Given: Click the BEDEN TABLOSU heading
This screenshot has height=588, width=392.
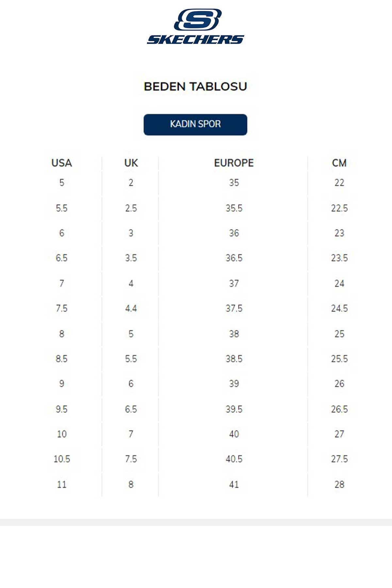Looking at the screenshot, I should coord(195,87).
